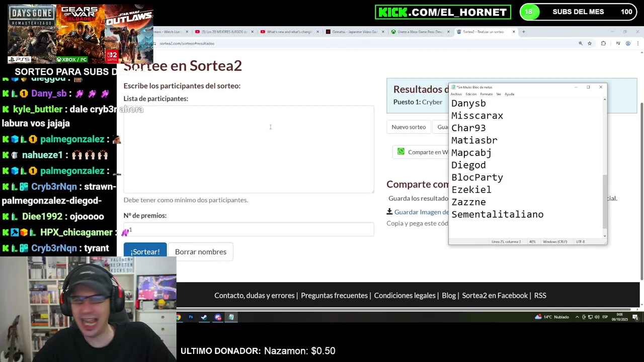Open Chrome from the taskbar
The height and width of the screenshot is (362, 644).
pos(178,317)
